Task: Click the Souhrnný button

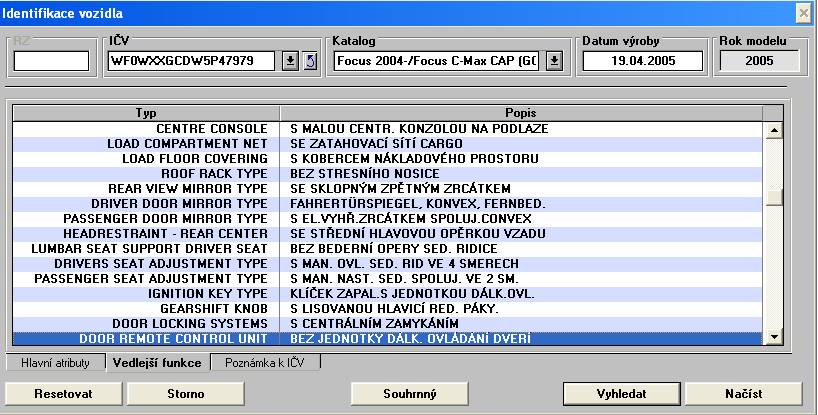Action: (410, 393)
